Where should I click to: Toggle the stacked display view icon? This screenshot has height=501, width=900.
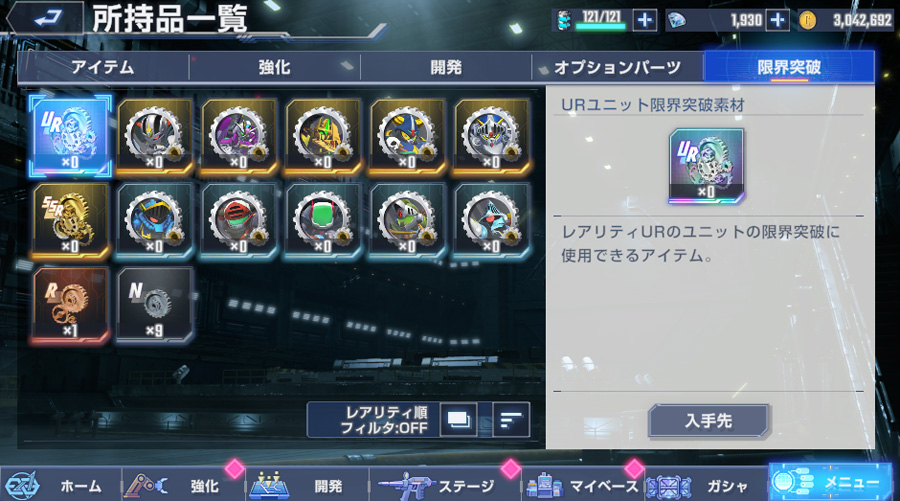459,420
